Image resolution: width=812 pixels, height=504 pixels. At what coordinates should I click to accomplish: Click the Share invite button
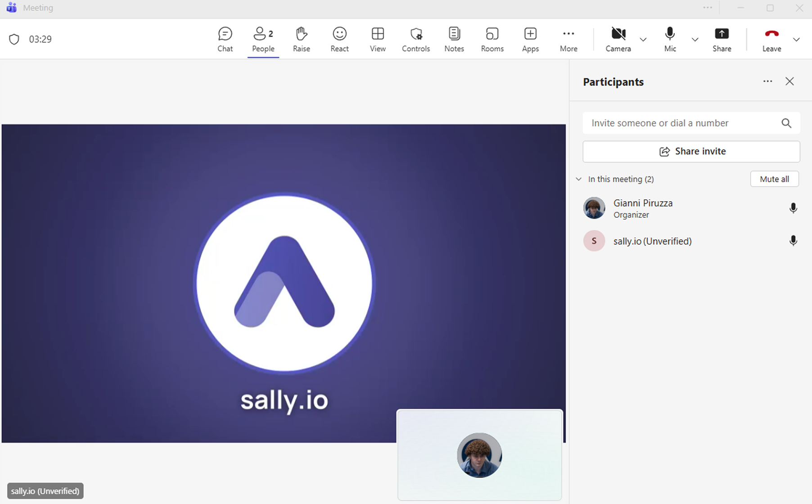click(691, 152)
